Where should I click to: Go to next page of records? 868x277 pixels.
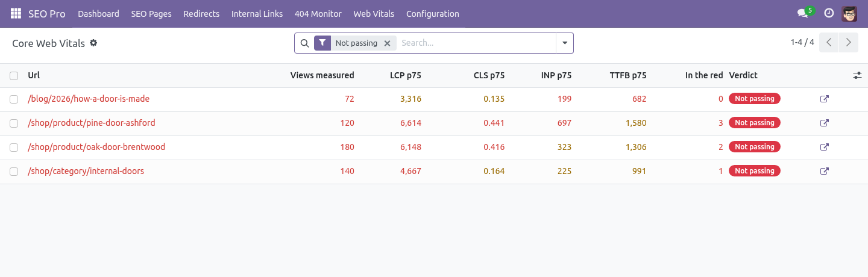point(849,42)
